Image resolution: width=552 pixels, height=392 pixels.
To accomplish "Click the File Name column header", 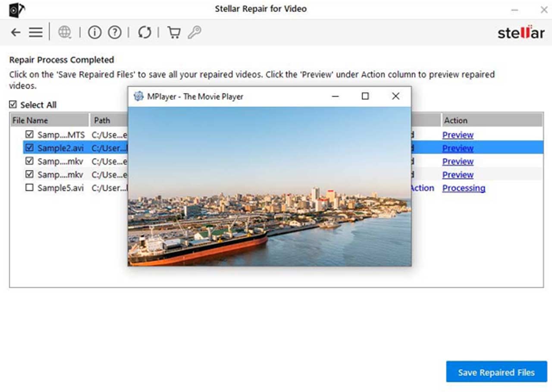I will (x=30, y=120).
